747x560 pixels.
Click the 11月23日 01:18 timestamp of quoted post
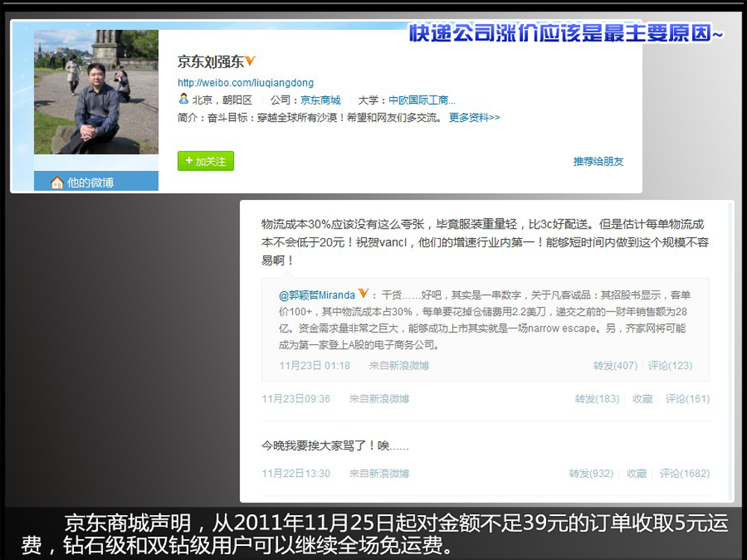pyautogui.click(x=314, y=366)
